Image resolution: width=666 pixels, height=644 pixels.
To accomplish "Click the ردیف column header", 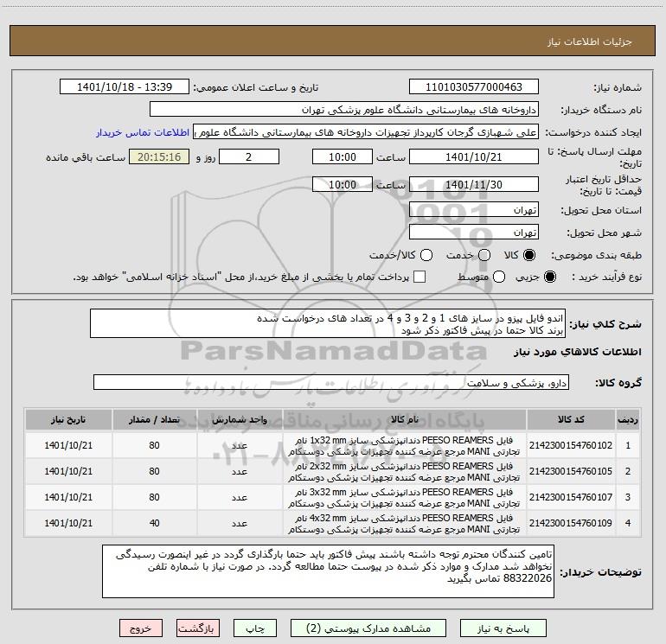I will click(628, 420).
